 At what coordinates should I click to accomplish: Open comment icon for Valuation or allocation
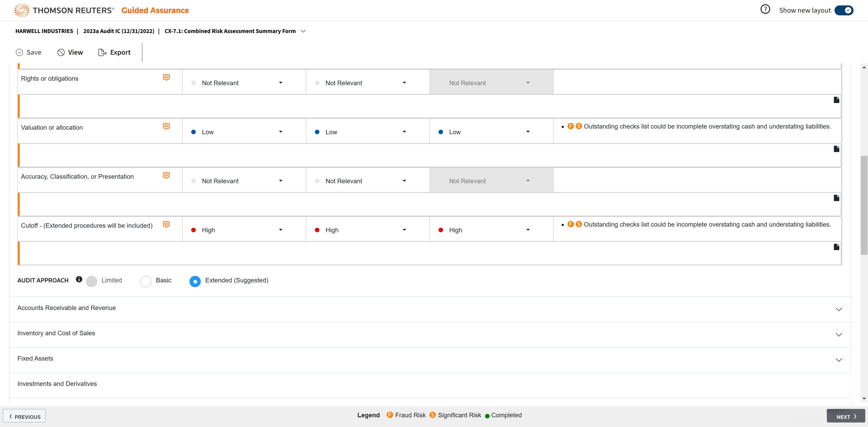click(166, 127)
